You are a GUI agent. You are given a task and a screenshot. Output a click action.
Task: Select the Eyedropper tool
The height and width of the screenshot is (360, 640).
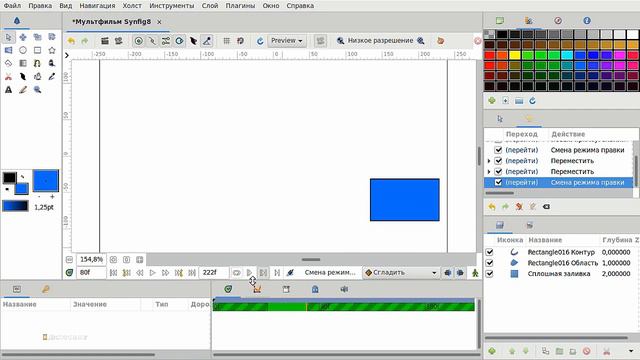(x=52, y=76)
